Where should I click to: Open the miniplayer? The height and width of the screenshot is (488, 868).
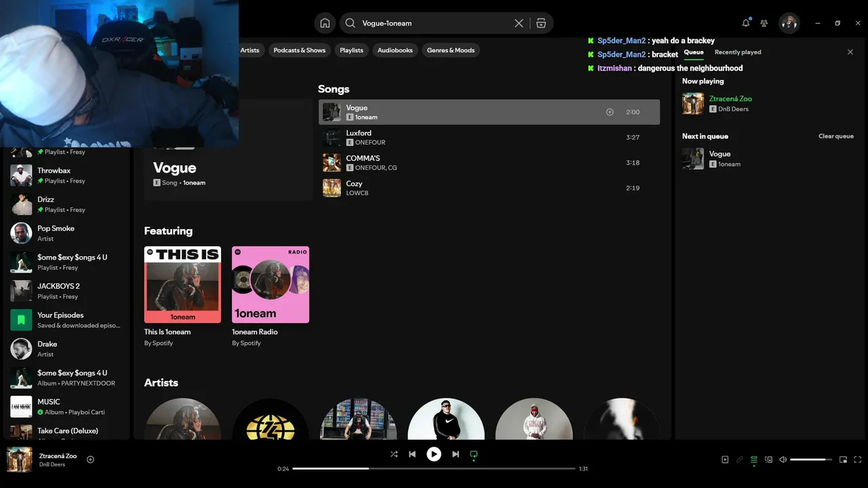(x=843, y=460)
